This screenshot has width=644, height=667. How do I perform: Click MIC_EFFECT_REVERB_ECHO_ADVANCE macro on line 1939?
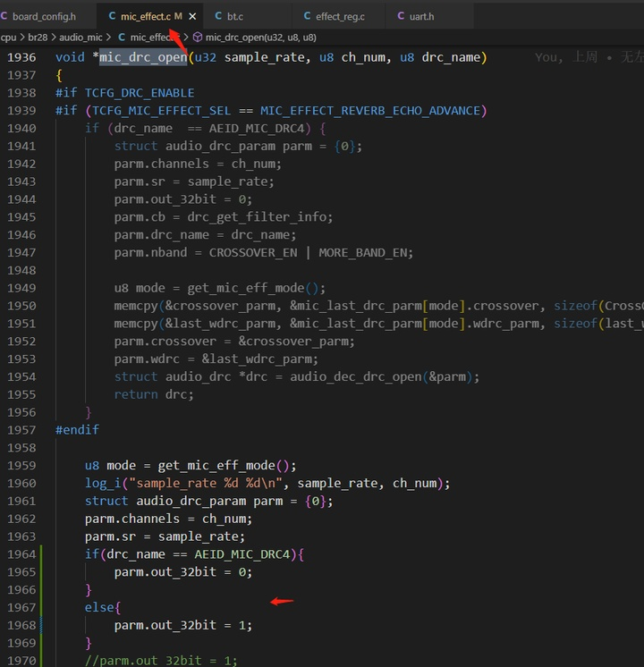pyautogui.click(x=370, y=111)
